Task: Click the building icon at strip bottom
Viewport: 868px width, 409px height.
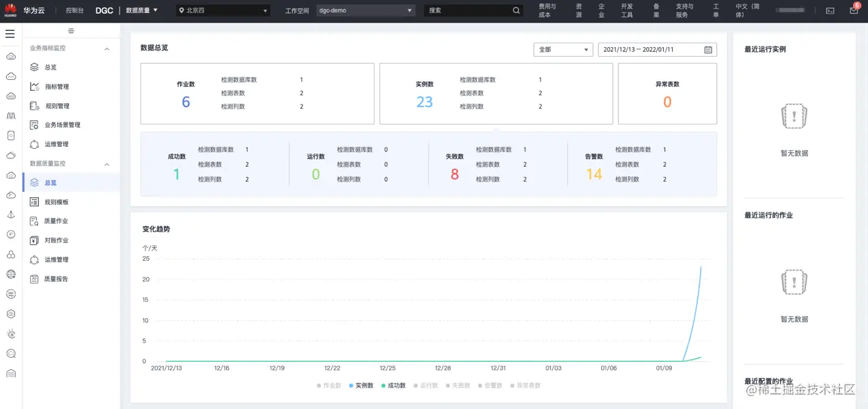Action: coord(10,373)
